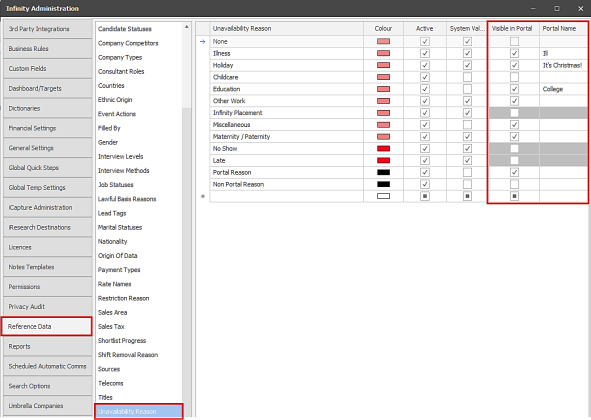The height and width of the screenshot is (420, 591).
Task: Open Scheduled Automatic Comms section
Action: pyautogui.click(x=47, y=366)
